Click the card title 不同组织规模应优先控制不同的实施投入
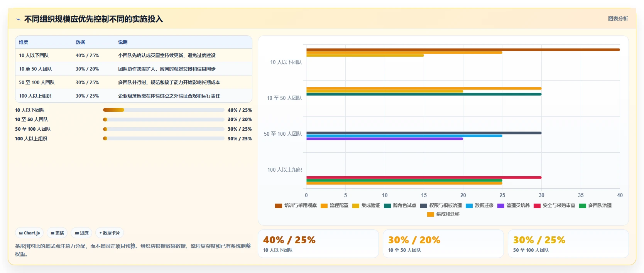The width and height of the screenshot is (644, 273). coord(93,19)
